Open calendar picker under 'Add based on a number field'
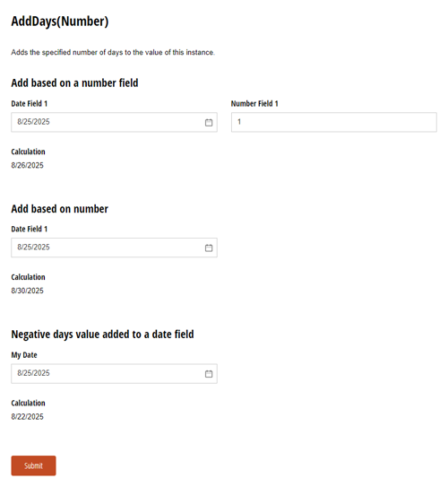448x487 pixels. [x=209, y=122]
